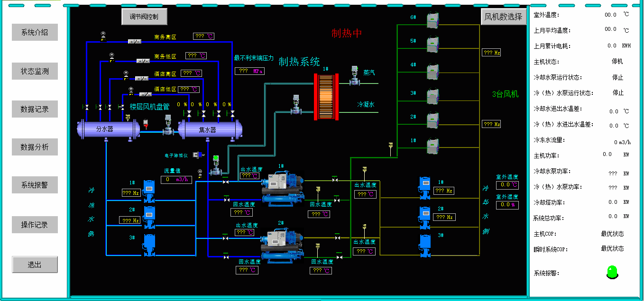
Task: Click the 流量值 m3/h value field
Action: (177, 180)
